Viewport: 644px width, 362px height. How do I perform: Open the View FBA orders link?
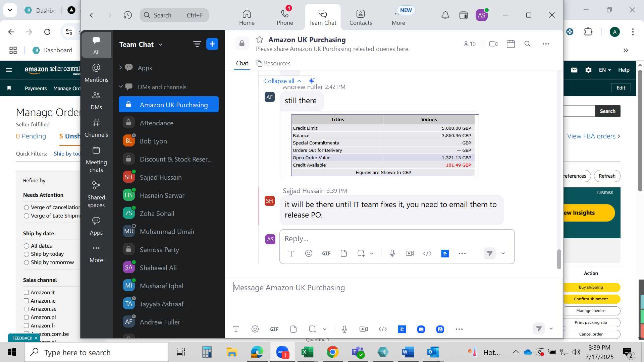pyautogui.click(x=593, y=136)
